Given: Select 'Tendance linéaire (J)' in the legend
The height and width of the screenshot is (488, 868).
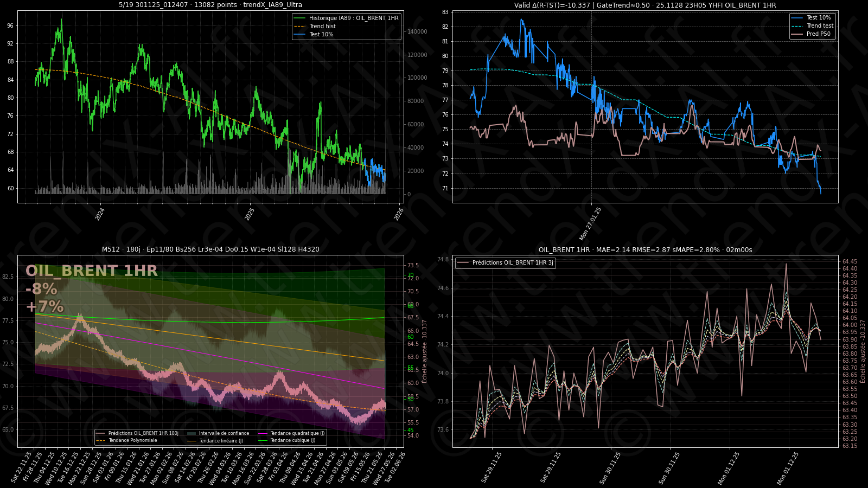Looking at the screenshot, I should tap(221, 441).
